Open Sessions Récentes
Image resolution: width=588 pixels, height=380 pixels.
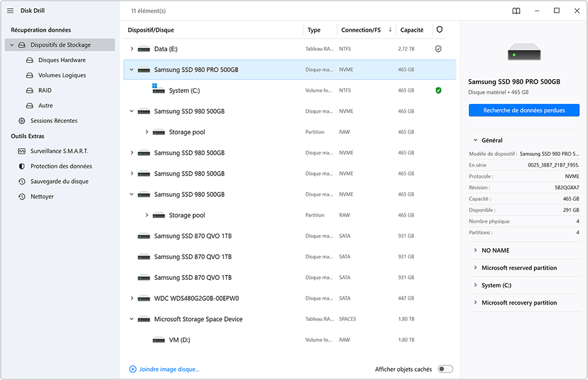point(54,121)
